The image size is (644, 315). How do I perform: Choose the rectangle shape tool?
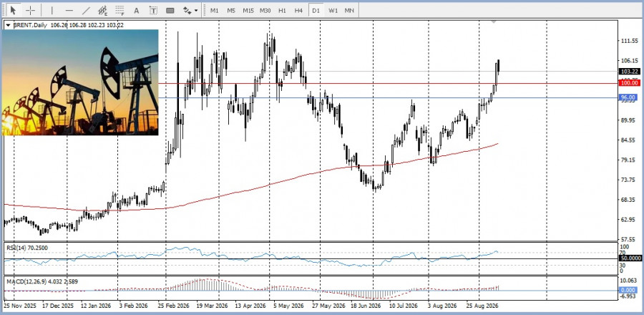[170, 10]
